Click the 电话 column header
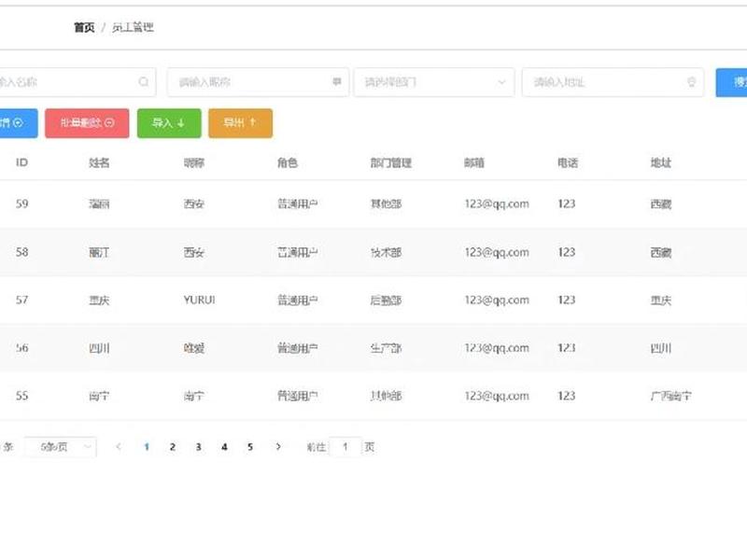The width and height of the screenshot is (747, 560). 568,162
